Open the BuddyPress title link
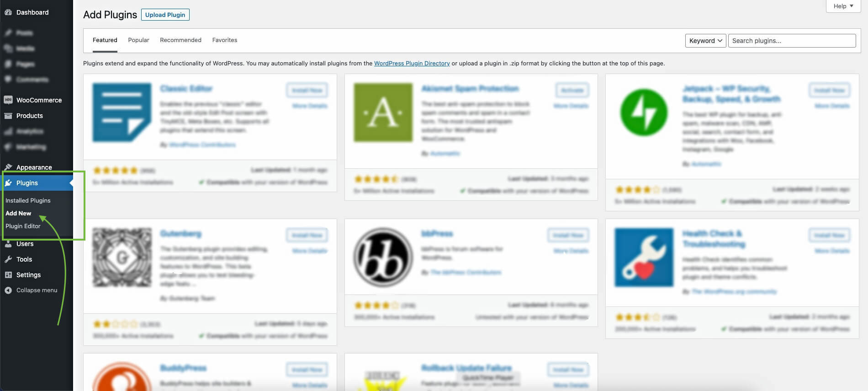Viewport: 868px width, 391px height. [x=184, y=368]
